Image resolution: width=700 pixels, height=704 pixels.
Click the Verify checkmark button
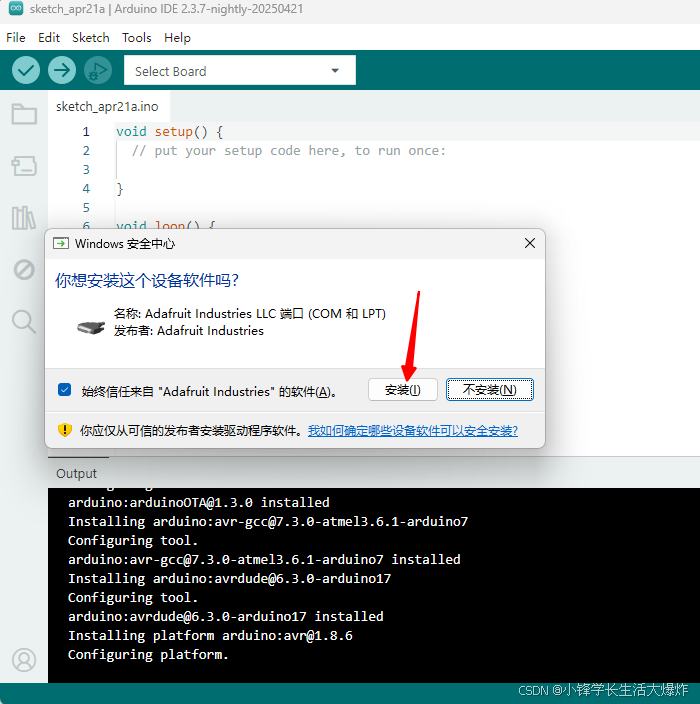[26, 70]
